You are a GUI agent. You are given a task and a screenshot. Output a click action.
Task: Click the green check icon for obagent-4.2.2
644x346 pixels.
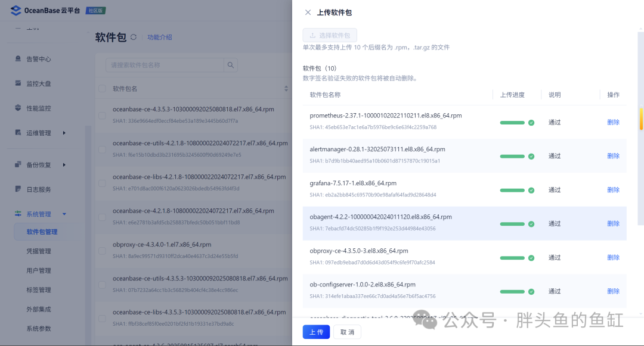click(x=531, y=224)
